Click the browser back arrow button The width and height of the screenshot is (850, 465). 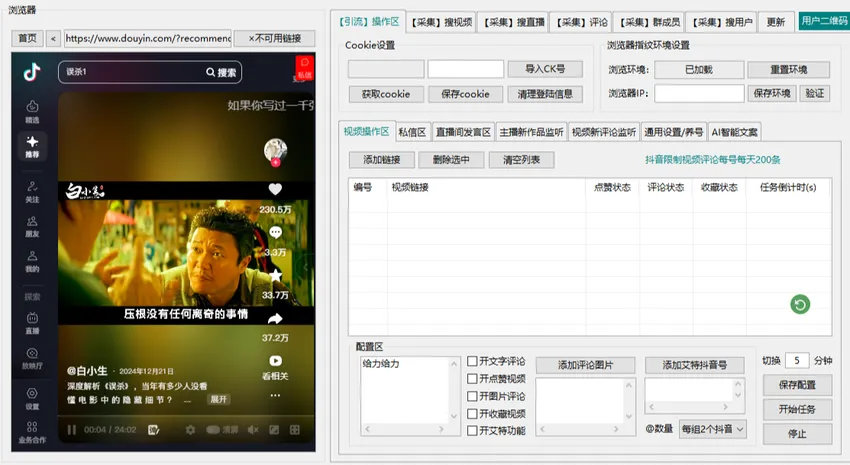(53, 38)
